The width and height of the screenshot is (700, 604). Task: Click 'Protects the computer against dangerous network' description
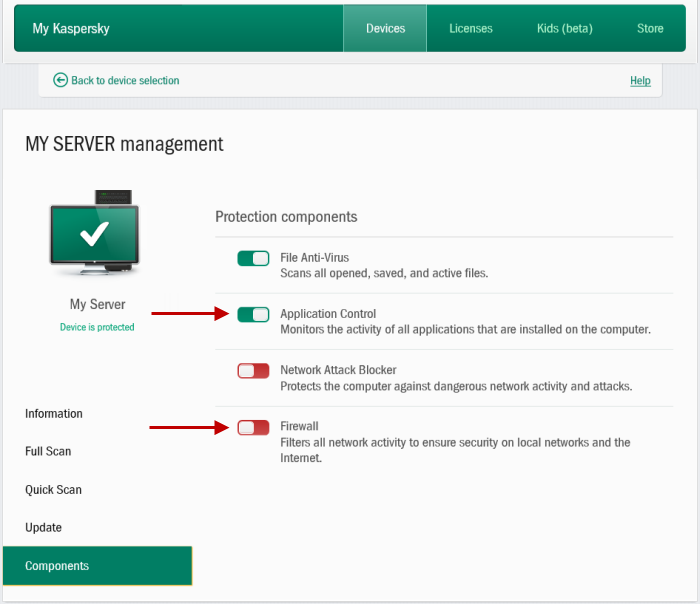(456, 386)
